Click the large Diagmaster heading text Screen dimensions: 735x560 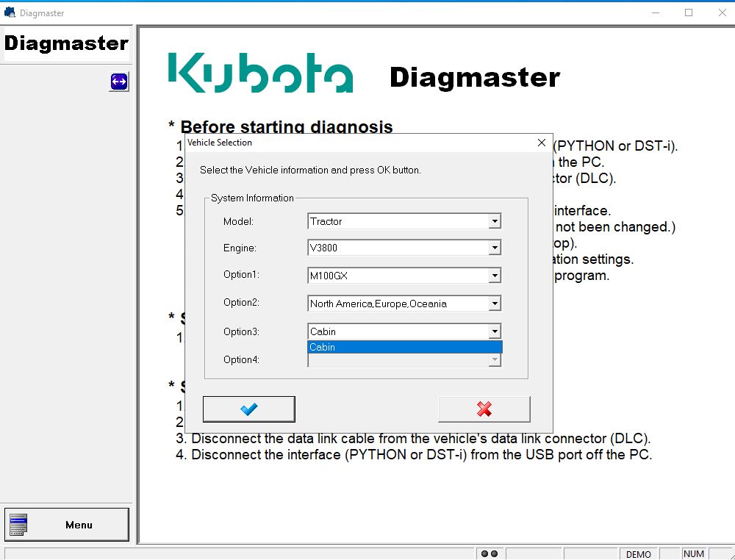pyautogui.click(x=475, y=77)
